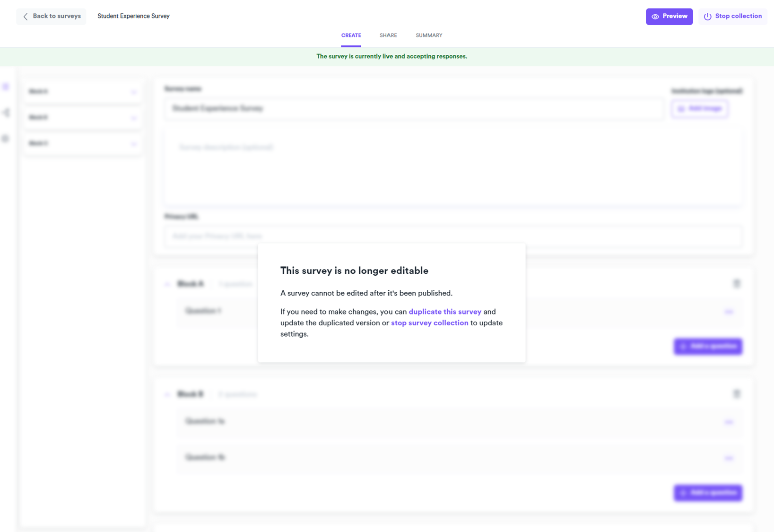This screenshot has width=774, height=532.
Task: Delete Block A using its trash icon
Action: pyautogui.click(x=736, y=284)
